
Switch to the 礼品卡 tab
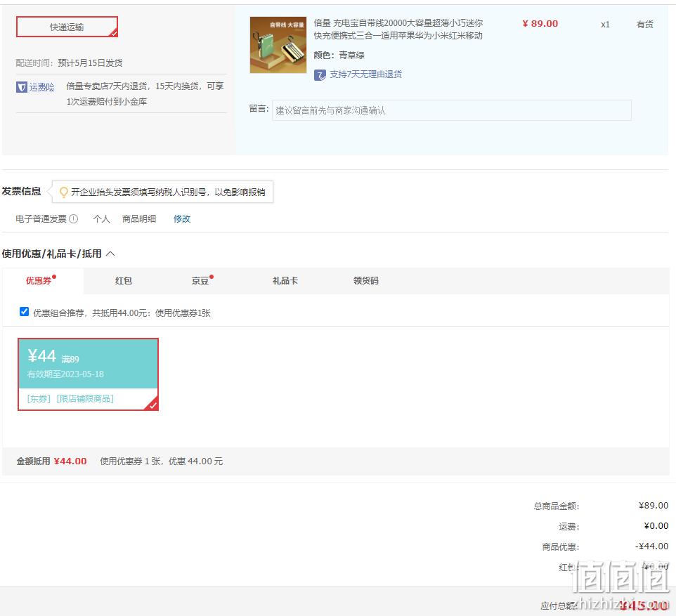[285, 281]
